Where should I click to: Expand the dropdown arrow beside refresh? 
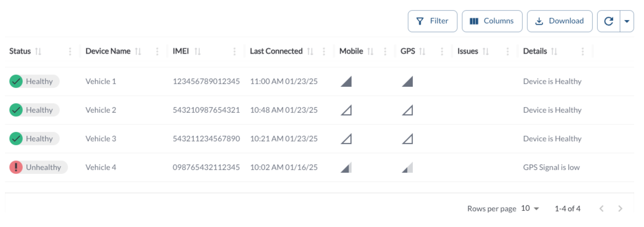[x=627, y=21]
